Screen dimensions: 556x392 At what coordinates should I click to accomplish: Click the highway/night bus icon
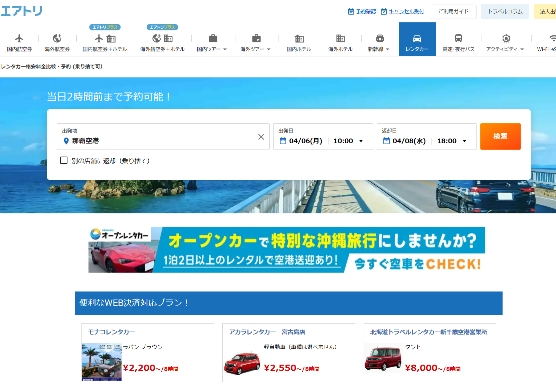pyautogui.click(x=458, y=39)
